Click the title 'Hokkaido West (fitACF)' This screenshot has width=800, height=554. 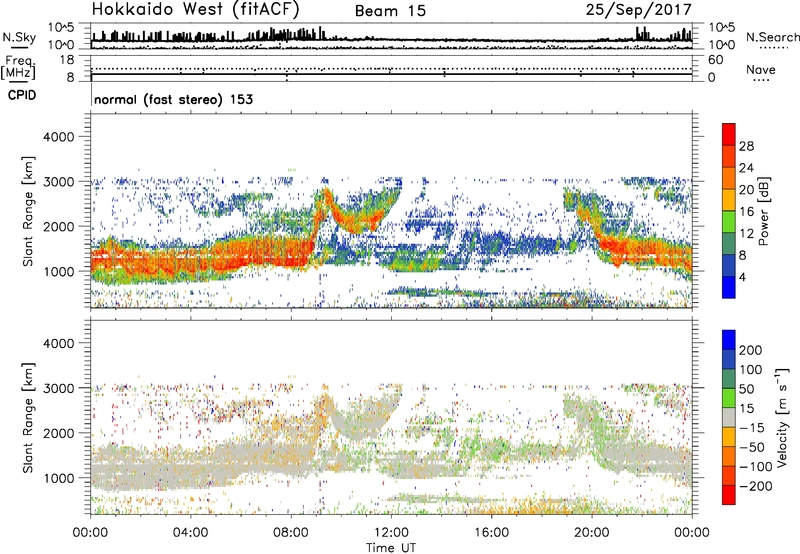coord(195,9)
